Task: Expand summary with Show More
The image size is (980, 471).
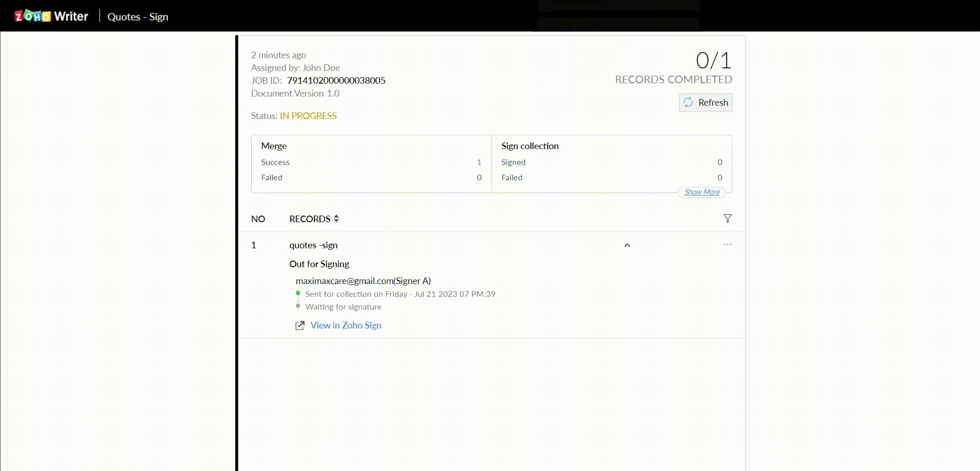Action: pos(702,192)
